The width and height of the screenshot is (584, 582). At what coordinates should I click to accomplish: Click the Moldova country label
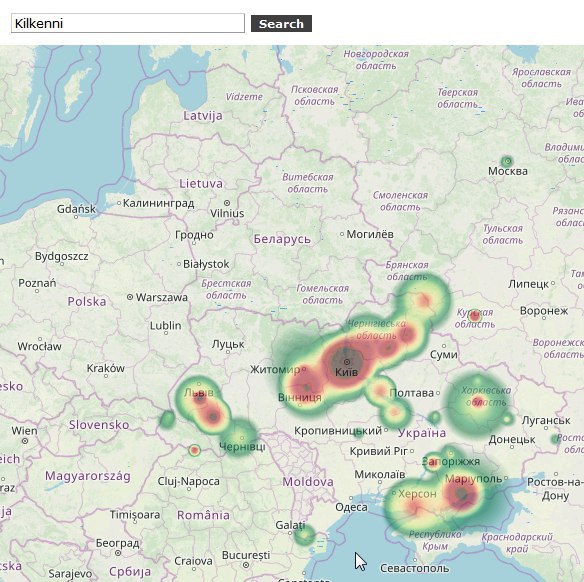[x=308, y=482]
